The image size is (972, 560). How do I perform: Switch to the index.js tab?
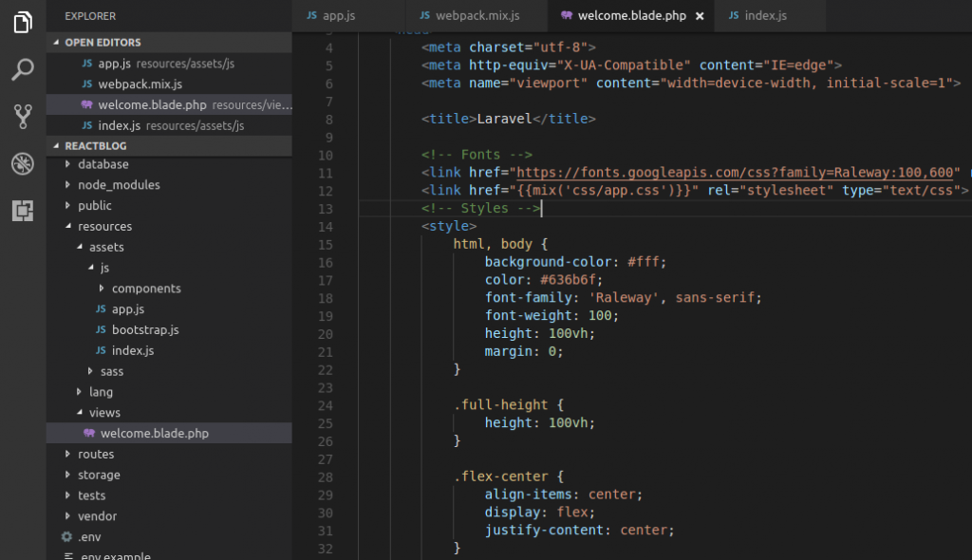click(x=770, y=16)
